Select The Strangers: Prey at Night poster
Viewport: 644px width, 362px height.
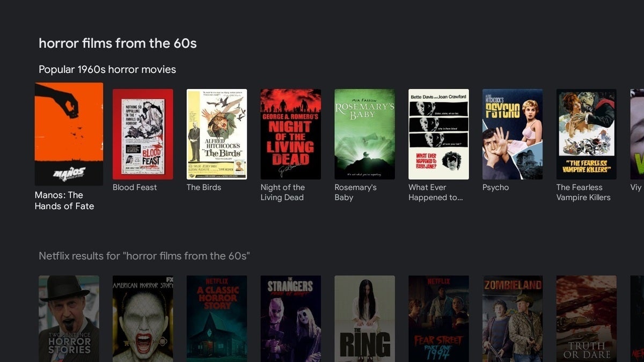291,319
